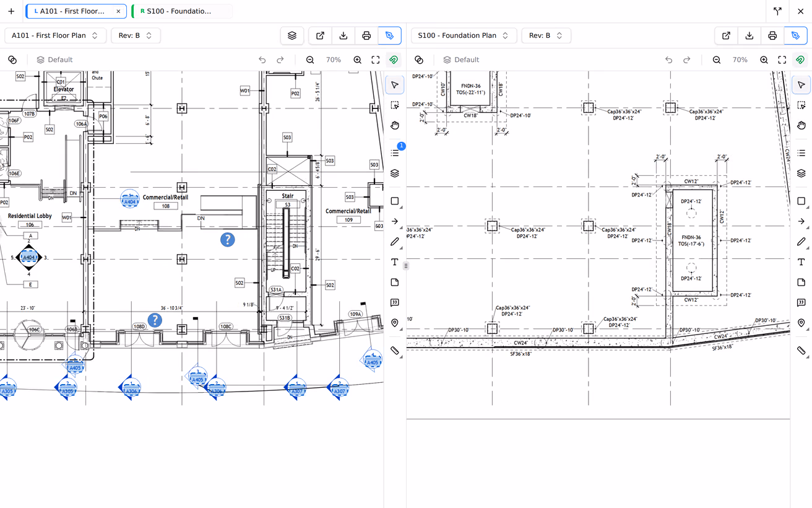The width and height of the screenshot is (812, 508).
Task: Select the area selection tool in left toolbar
Action: click(395, 105)
